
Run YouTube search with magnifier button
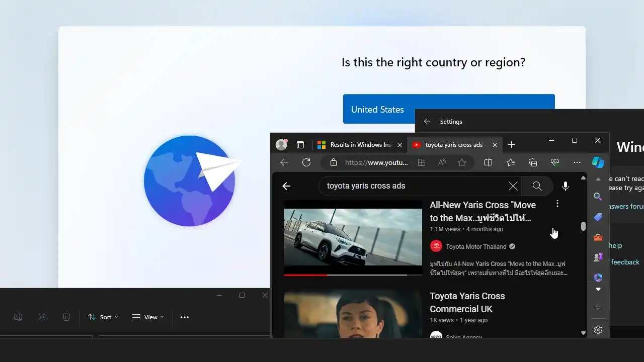[537, 186]
